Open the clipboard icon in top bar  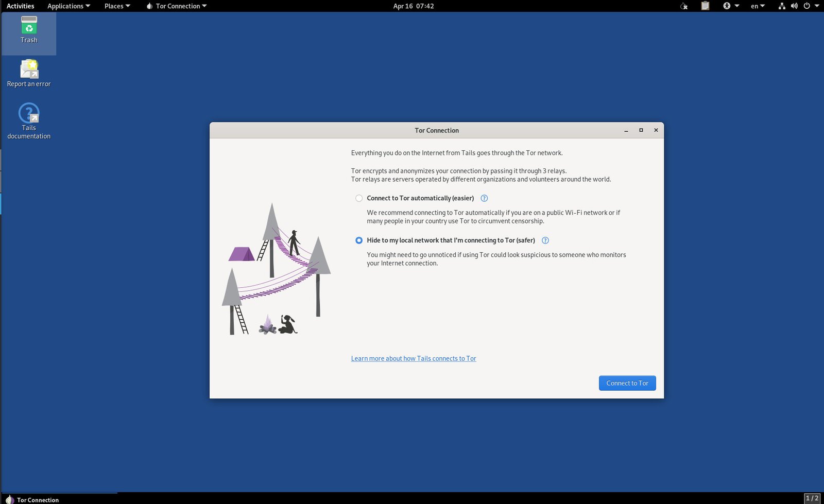click(x=705, y=6)
